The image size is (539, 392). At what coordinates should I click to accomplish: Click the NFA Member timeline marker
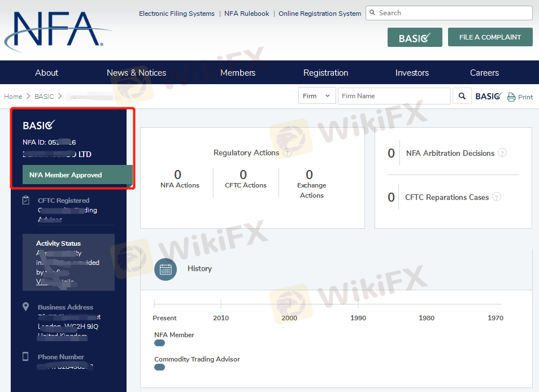(x=159, y=343)
